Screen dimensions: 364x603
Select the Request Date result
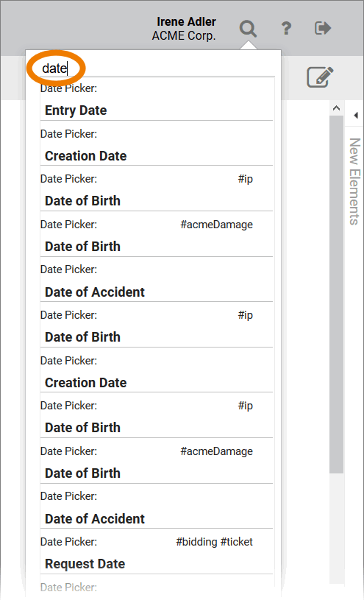click(157, 552)
